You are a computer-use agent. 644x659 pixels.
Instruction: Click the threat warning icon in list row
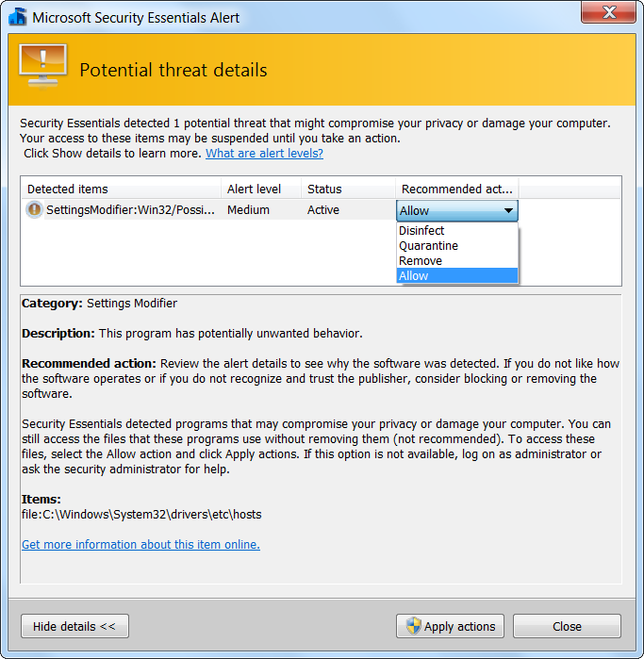coord(34,210)
